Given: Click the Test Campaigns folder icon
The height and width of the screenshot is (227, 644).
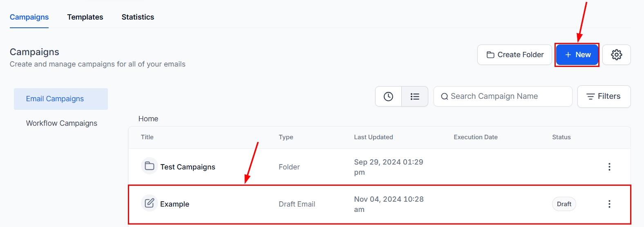Looking at the screenshot, I should [x=150, y=166].
